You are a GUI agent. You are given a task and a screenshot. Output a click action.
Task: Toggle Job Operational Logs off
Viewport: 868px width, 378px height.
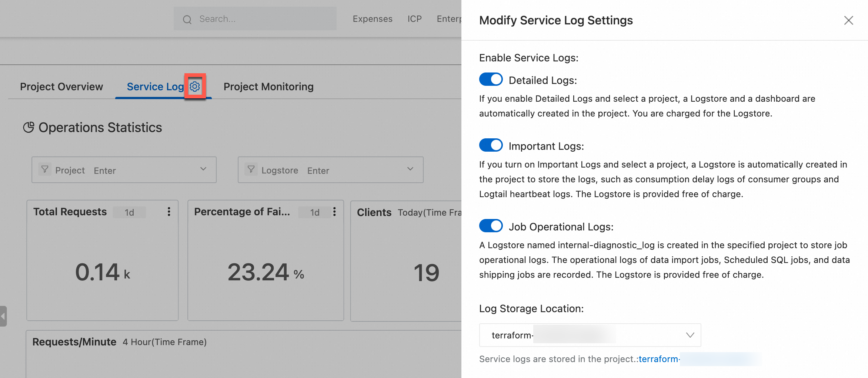tap(491, 226)
